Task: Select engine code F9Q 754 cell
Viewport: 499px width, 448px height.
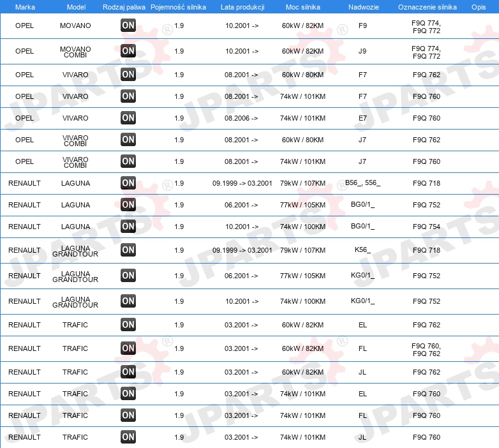Action: [426, 227]
